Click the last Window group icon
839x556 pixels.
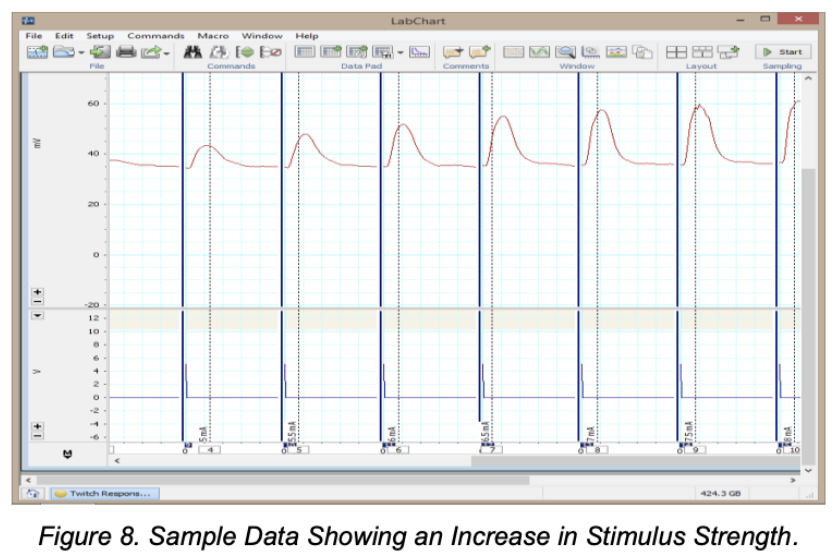[643, 52]
